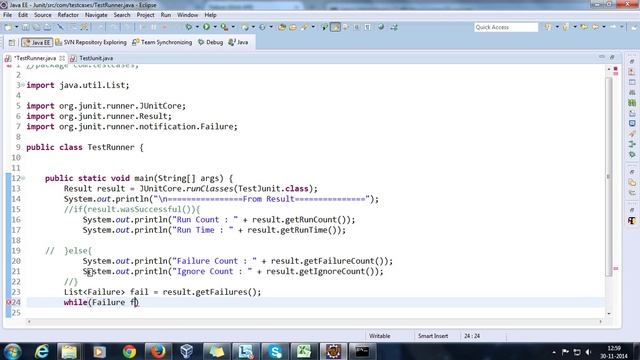
Task: Click the Print icon in toolbar
Action: (x=47, y=27)
